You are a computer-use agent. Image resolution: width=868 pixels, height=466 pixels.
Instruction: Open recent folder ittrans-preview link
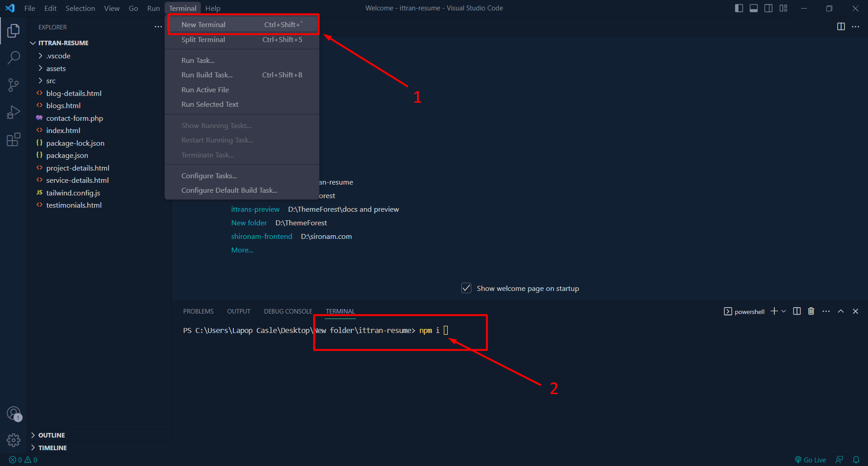[x=255, y=209]
